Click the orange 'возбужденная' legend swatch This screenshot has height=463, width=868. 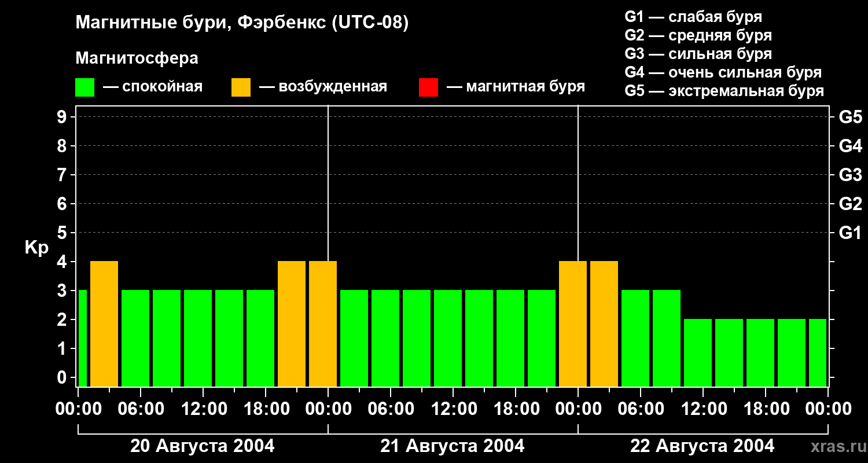tap(241, 87)
